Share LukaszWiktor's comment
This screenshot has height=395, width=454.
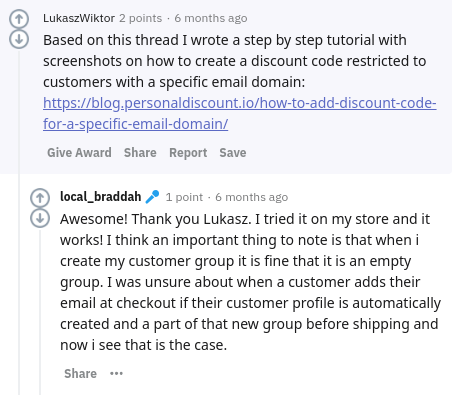[x=140, y=153]
